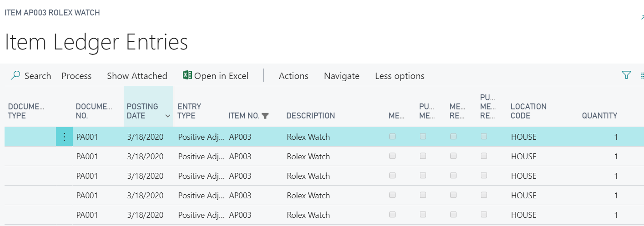
Task: Click the Location Code column header
Action: pyautogui.click(x=528, y=111)
